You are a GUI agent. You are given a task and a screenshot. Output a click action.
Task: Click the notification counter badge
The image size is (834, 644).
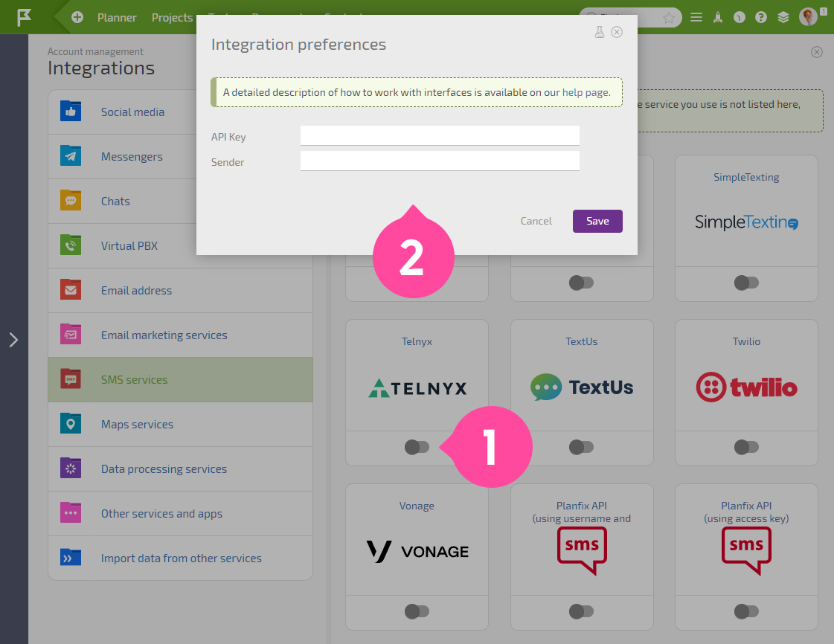[x=824, y=11]
